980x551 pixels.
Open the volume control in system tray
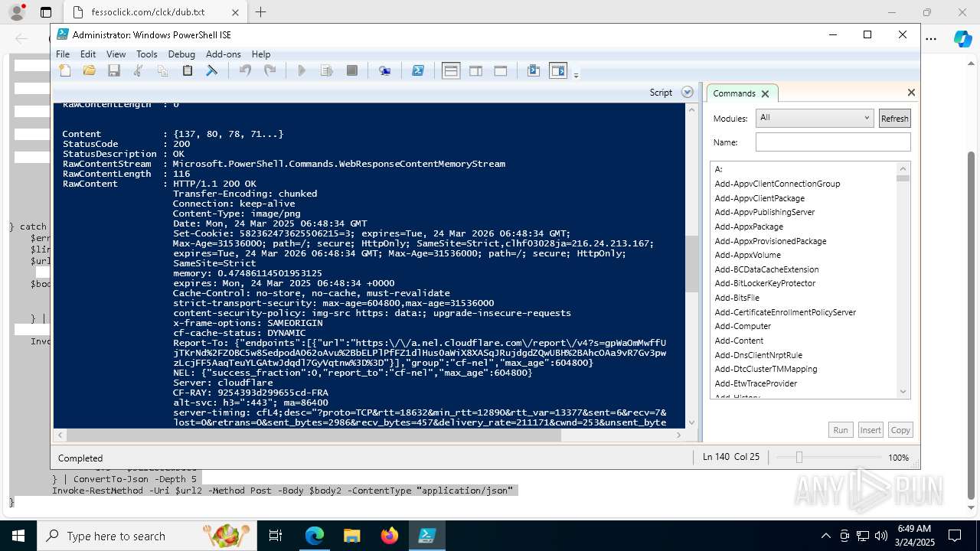coord(881,536)
